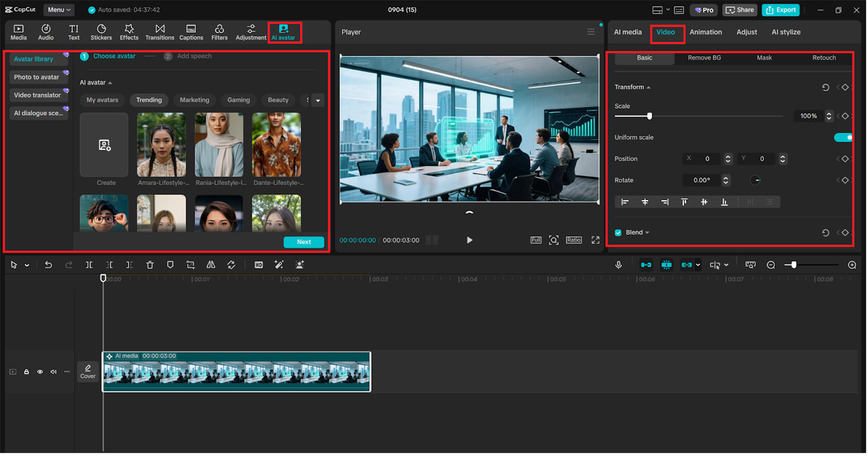Open the Menu dropdown

click(x=59, y=10)
